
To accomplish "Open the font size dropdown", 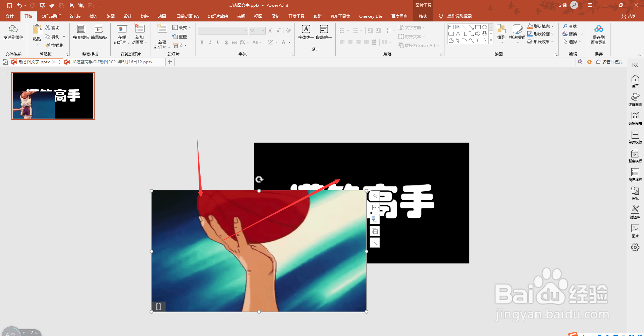I will [263, 31].
